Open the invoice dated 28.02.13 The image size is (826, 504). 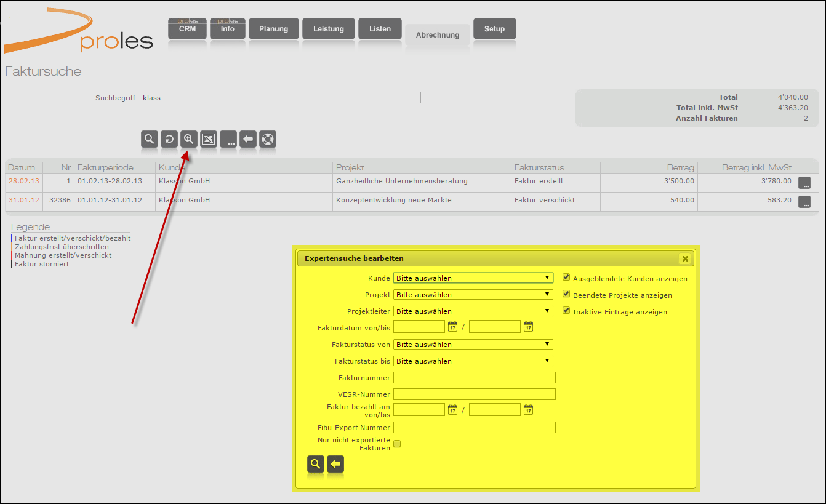pyautogui.click(x=23, y=182)
